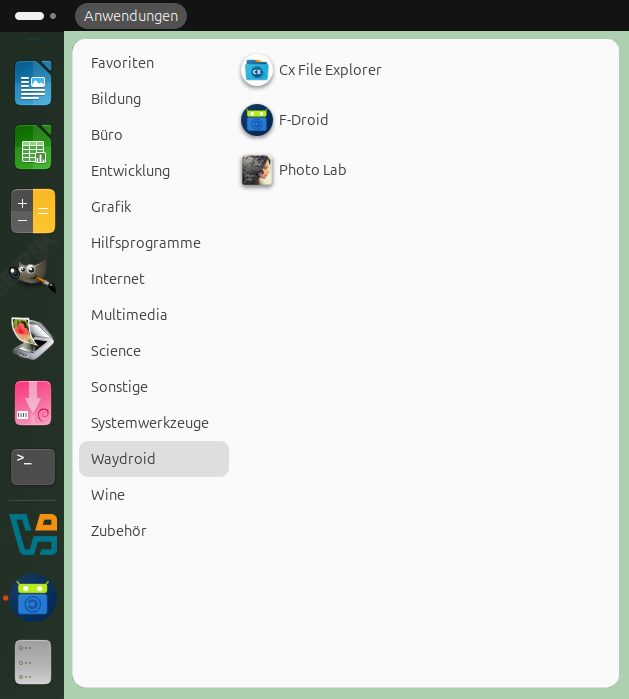The image size is (629, 699).
Task: Click the pink Debian installer dock icon
Action: (x=33, y=402)
